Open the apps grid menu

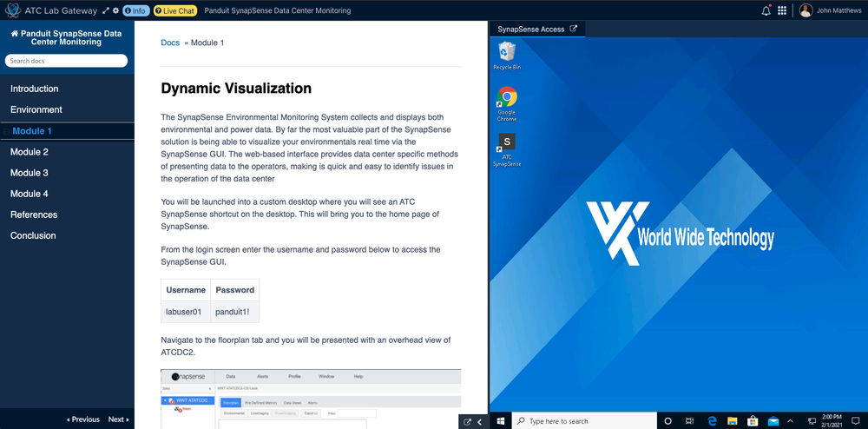coord(782,10)
